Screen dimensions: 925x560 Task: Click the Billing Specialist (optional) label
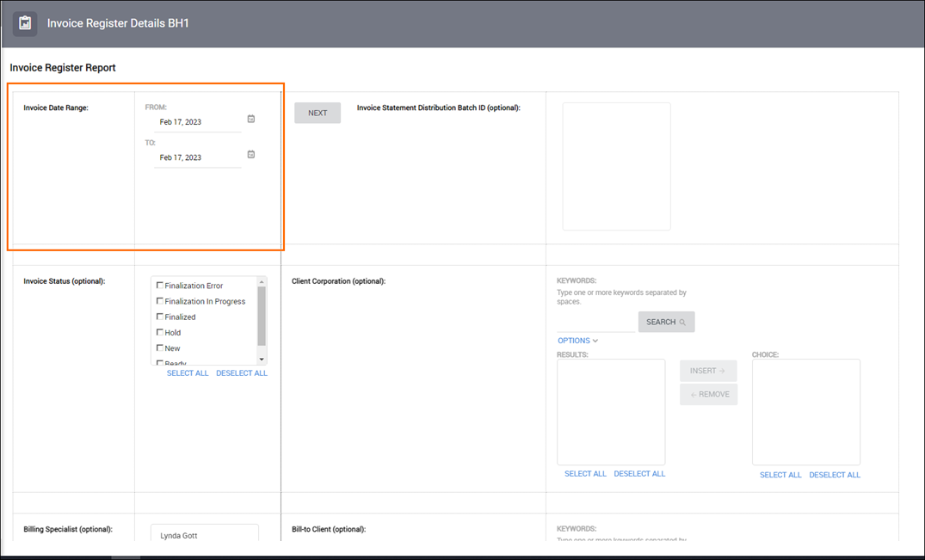68,529
